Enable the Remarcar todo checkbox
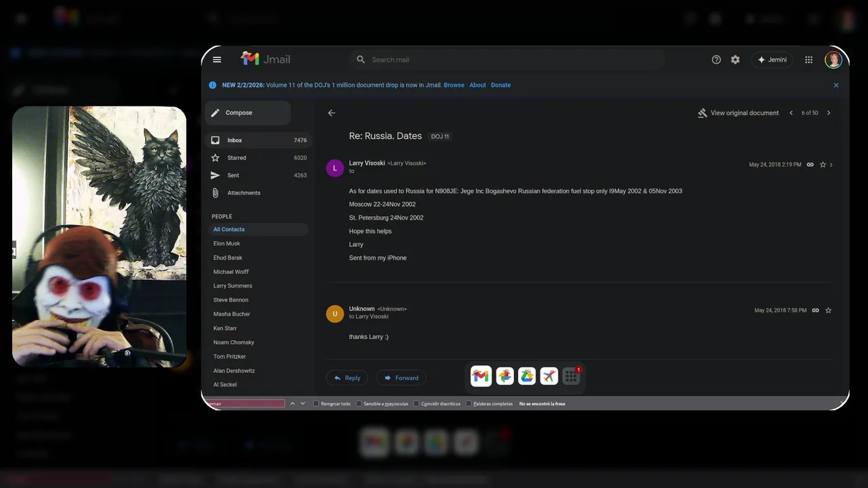The width and height of the screenshot is (868, 488). (x=317, y=404)
